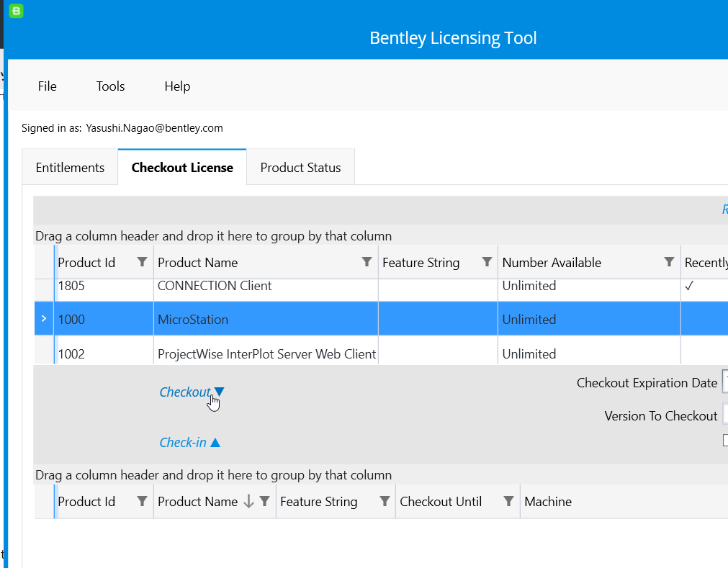Viewport: 728px width, 568px height.
Task: Click Unlimited value in MicroStation row
Action: tap(529, 320)
